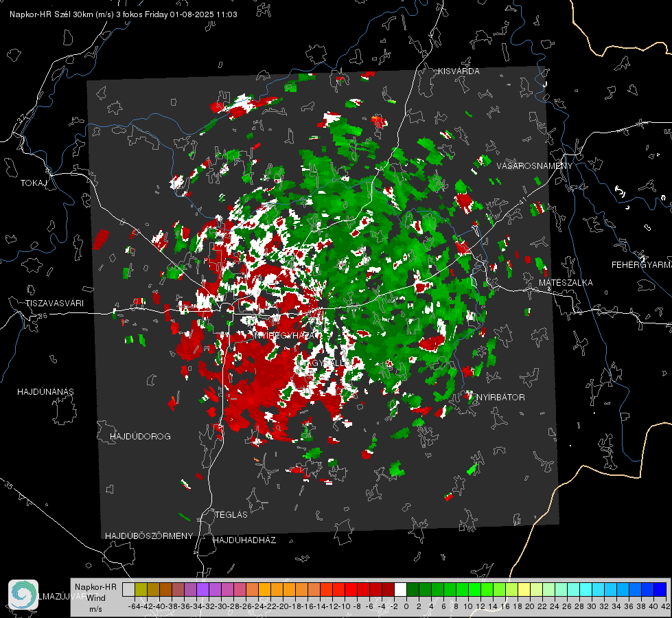Click road number 36 near Tiszavasvári
Viewport: 672px width, 618px height.
(x=43, y=316)
